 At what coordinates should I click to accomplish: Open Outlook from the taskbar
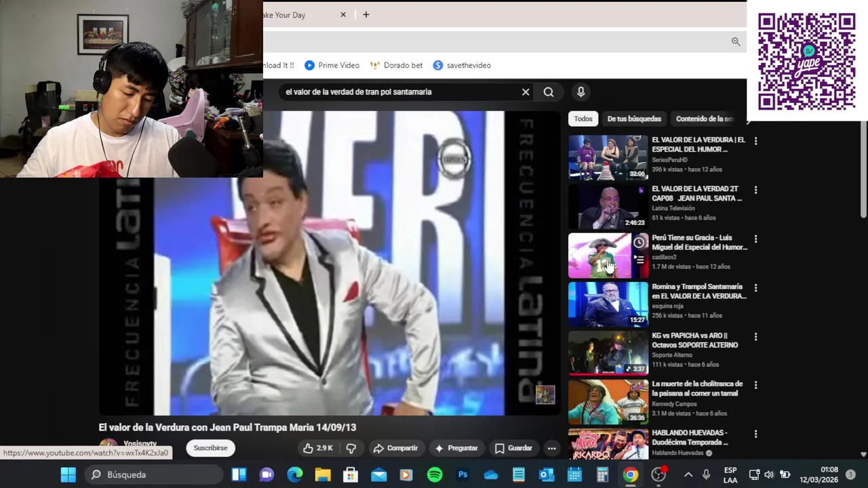pos(547,474)
